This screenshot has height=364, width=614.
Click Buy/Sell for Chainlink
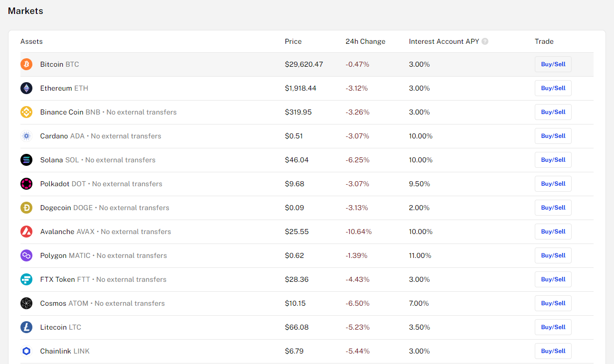[553, 351]
